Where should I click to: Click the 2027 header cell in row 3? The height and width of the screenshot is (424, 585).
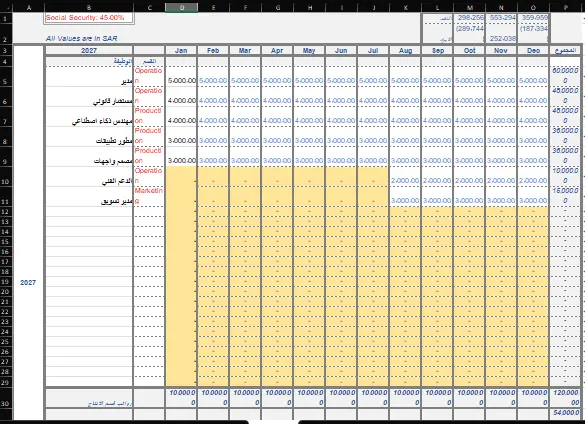tap(89, 50)
